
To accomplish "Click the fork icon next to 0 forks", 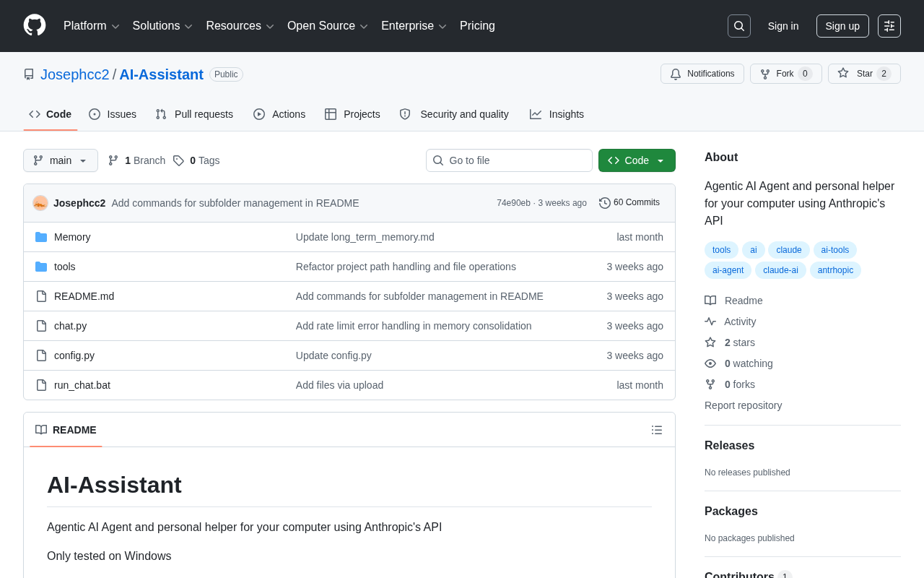I will point(710,384).
